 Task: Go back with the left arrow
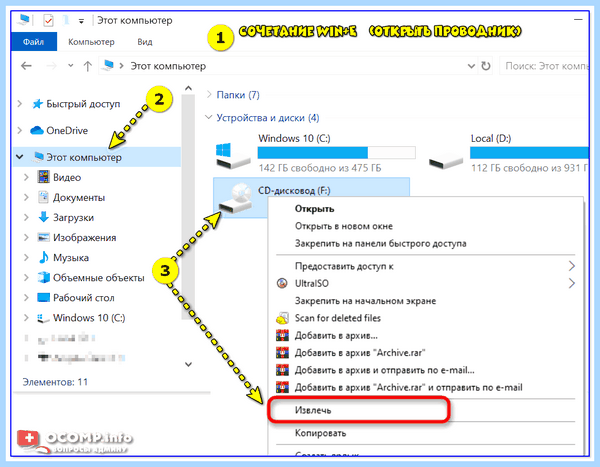(26, 66)
